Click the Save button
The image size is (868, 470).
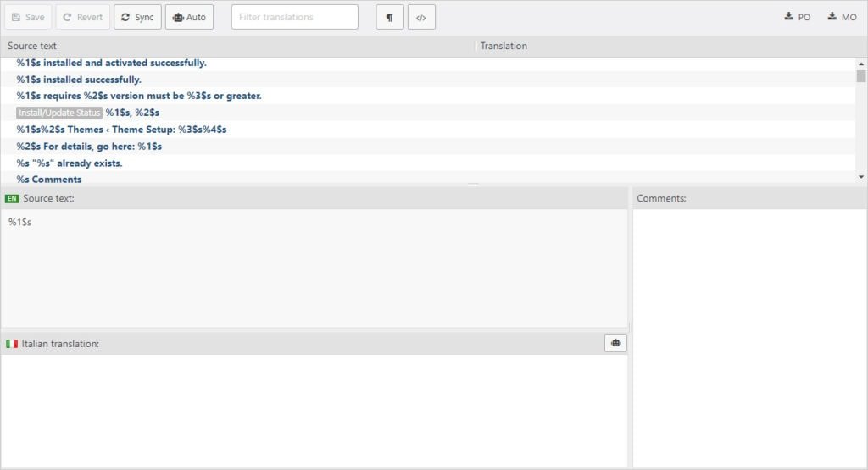pyautogui.click(x=28, y=17)
